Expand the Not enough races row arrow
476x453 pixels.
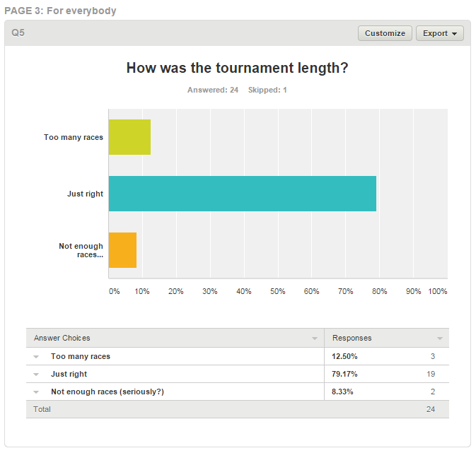[36, 392]
